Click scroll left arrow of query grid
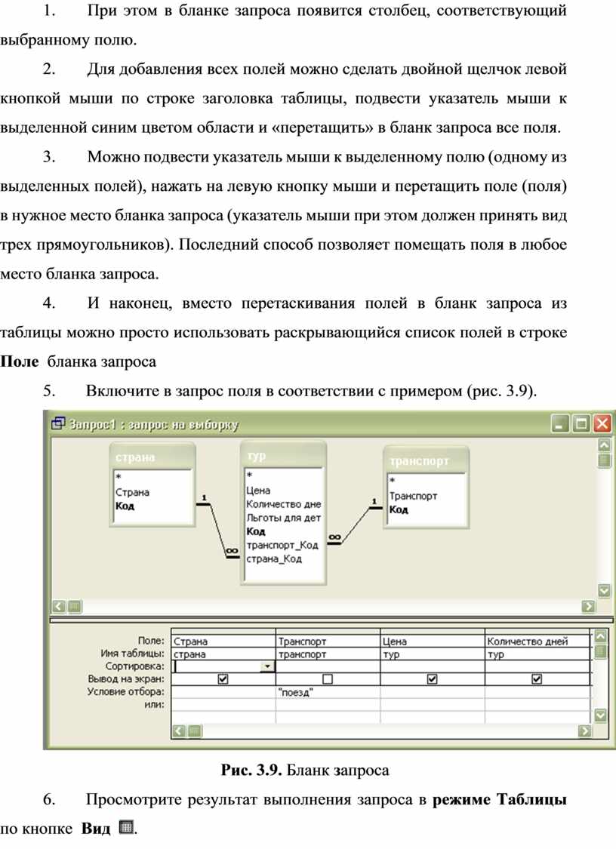Screen dimensions: 616x849 178,731
